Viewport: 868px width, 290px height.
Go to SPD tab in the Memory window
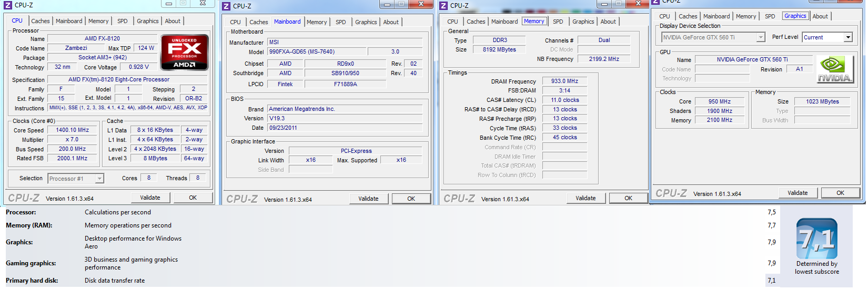[558, 22]
